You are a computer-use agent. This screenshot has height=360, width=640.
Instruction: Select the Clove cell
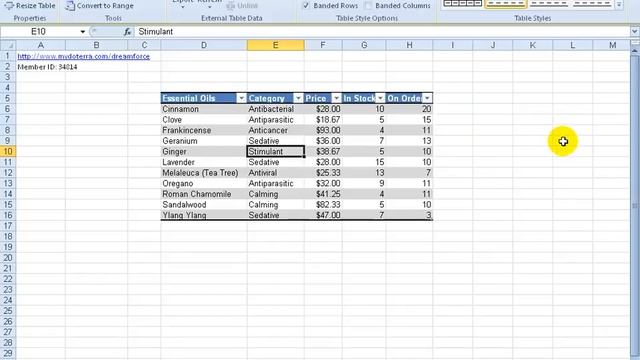204,119
